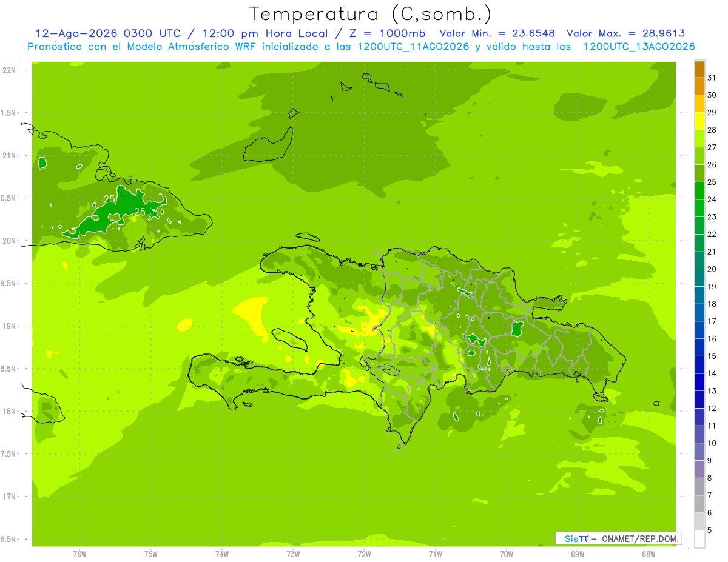Click the title 'Temperatura (C,somb.)'
The width and height of the screenshot is (728, 562).
click(371, 14)
